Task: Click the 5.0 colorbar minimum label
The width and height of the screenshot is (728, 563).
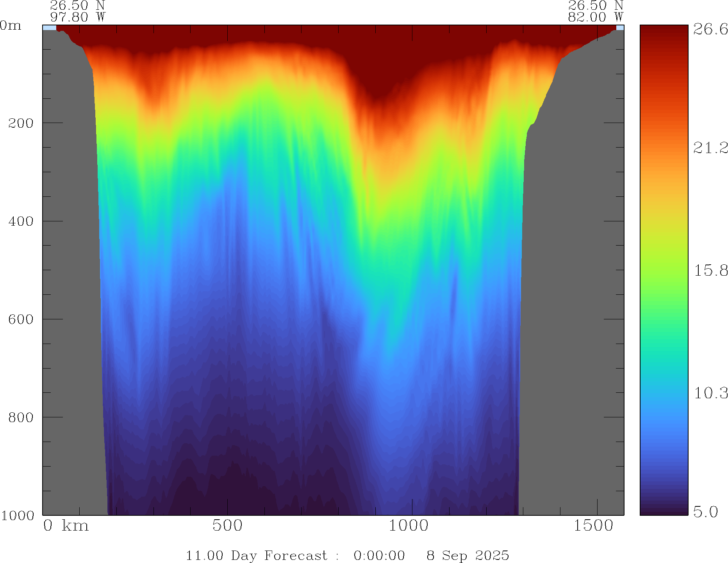Action: [x=706, y=511]
